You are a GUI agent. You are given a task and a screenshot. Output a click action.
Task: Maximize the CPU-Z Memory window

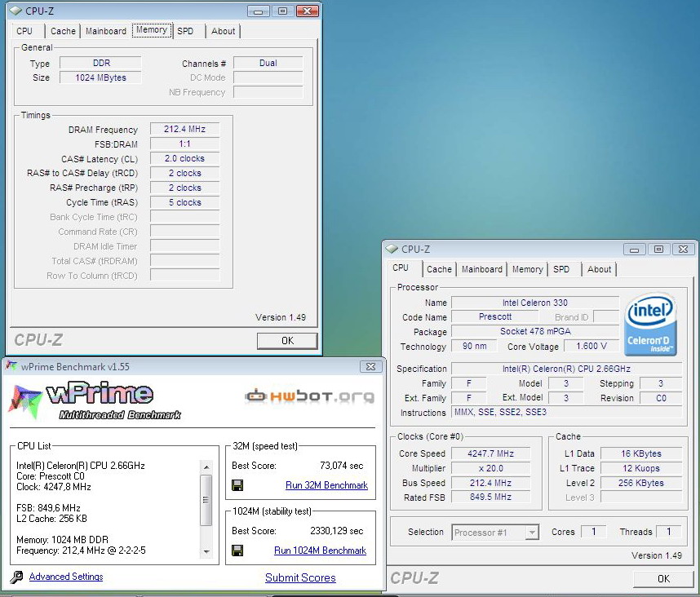pos(282,11)
